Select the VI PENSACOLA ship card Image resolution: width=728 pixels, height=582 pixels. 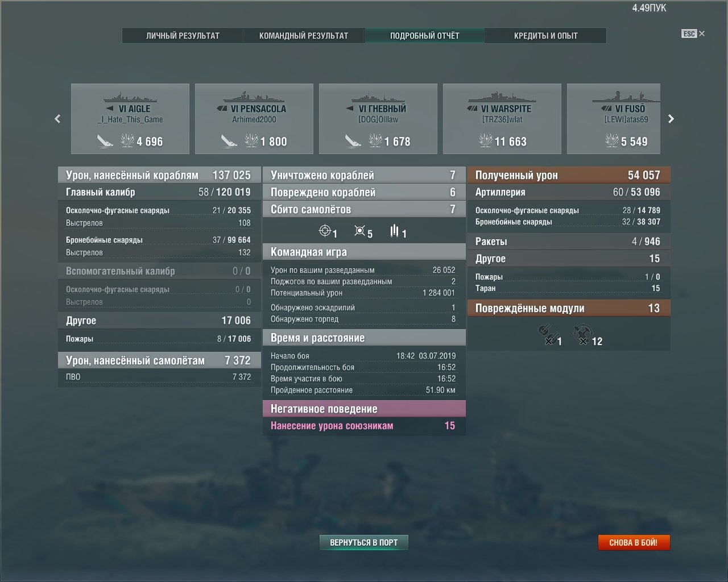point(254,119)
